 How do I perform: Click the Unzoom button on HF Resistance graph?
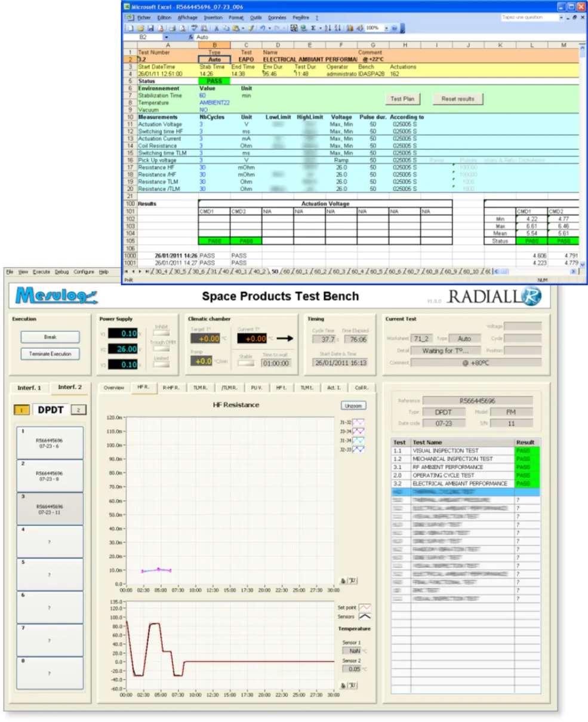tap(353, 405)
